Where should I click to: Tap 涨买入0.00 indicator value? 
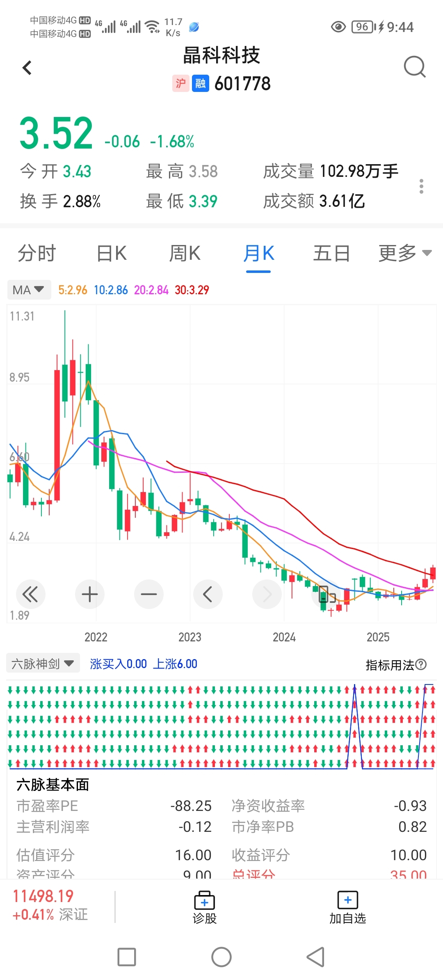pyautogui.click(x=118, y=664)
